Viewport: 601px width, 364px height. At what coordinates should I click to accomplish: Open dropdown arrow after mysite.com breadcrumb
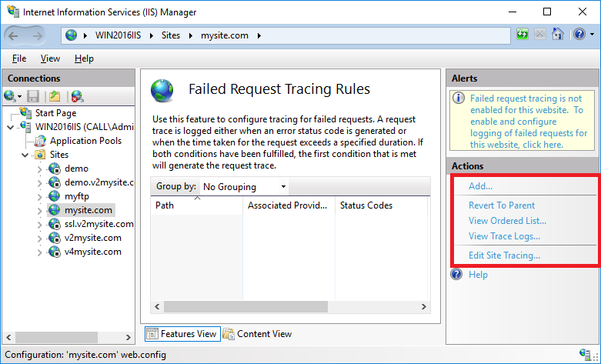[x=259, y=35]
